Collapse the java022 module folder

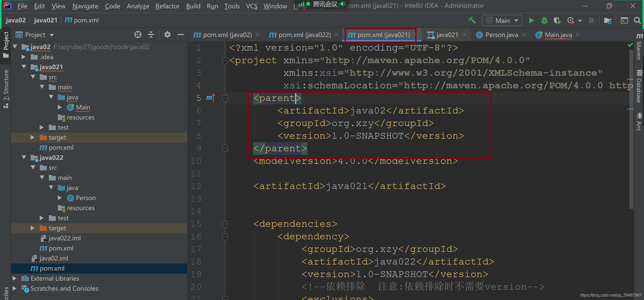click(x=24, y=158)
